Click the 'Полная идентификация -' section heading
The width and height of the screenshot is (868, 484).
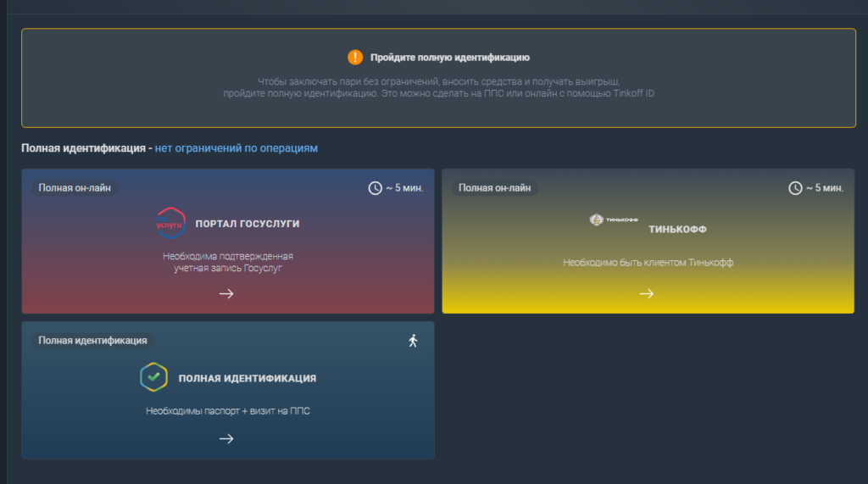pos(87,148)
